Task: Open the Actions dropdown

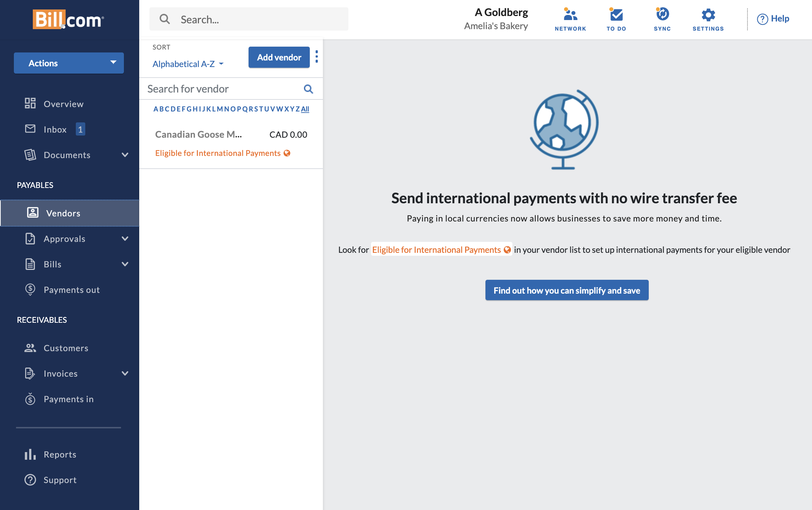Action: coord(69,63)
